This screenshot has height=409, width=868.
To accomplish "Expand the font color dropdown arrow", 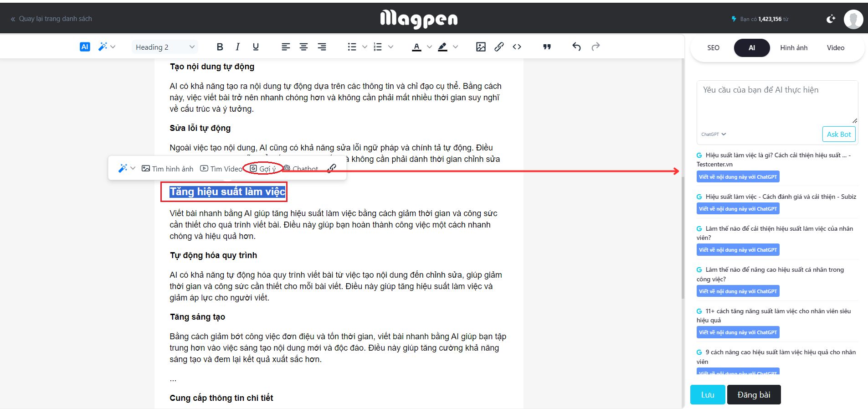I will click(x=429, y=47).
